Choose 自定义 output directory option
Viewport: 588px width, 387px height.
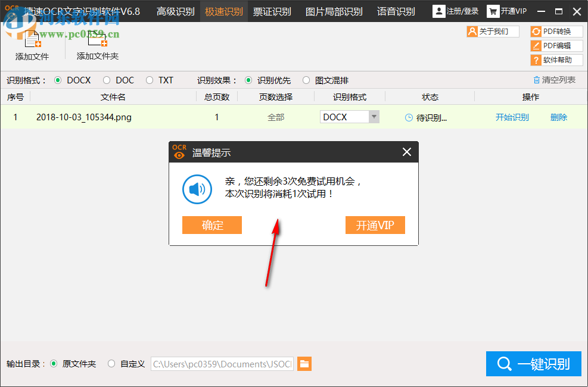(x=111, y=363)
